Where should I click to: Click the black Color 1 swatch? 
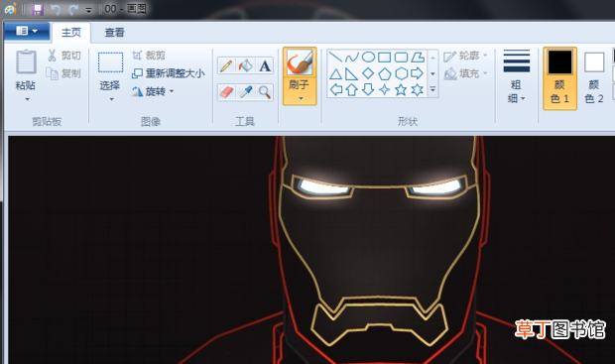coord(559,61)
